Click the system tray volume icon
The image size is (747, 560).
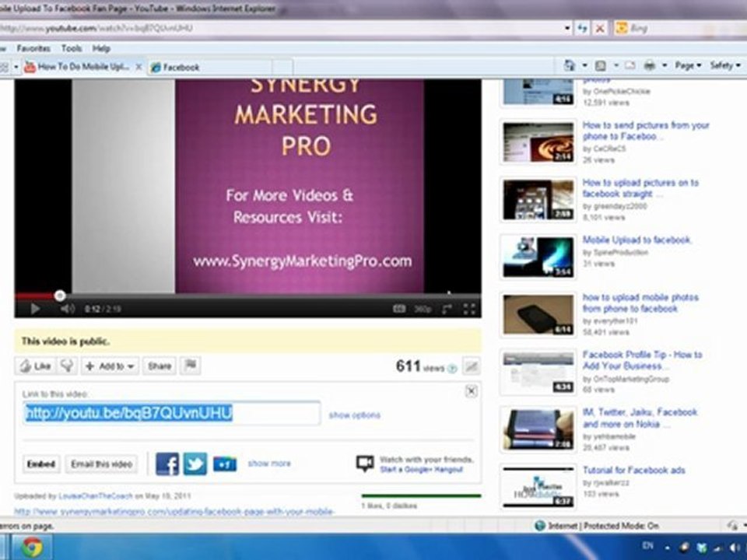pos(735,548)
